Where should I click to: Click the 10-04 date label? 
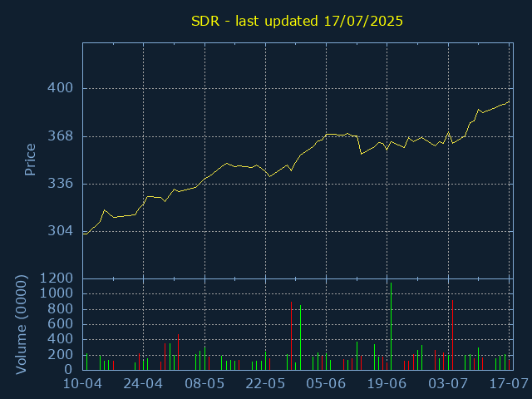pyautogui.click(x=83, y=384)
